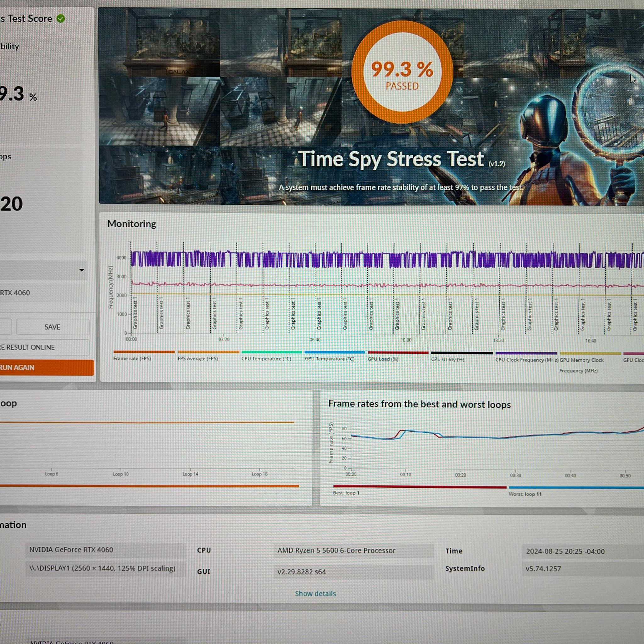The image size is (644, 644).
Task: Select the time value 2024-08-25 20:25 -04:00
Action: click(x=565, y=551)
